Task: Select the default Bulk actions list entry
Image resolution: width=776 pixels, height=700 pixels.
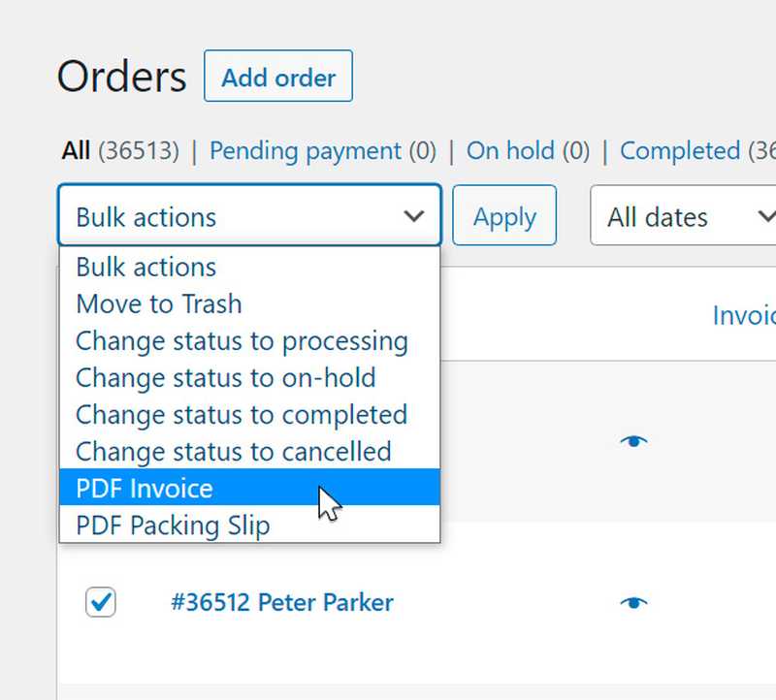Action: tap(146, 268)
